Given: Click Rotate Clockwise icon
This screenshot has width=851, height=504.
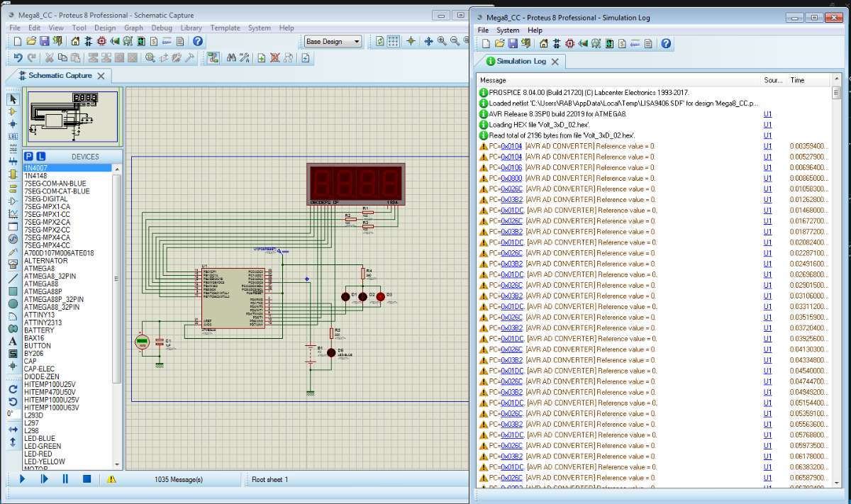Looking at the screenshot, I should coord(13,389).
